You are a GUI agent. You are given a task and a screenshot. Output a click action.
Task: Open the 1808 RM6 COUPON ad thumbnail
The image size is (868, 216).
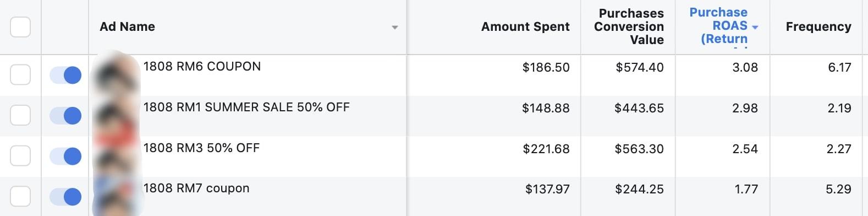coord(117,75)
